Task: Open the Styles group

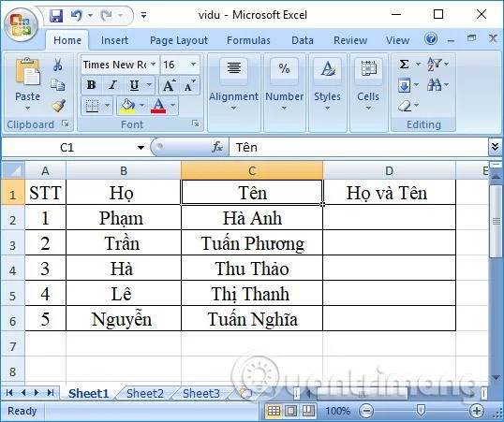Action: tap(327, 93)
